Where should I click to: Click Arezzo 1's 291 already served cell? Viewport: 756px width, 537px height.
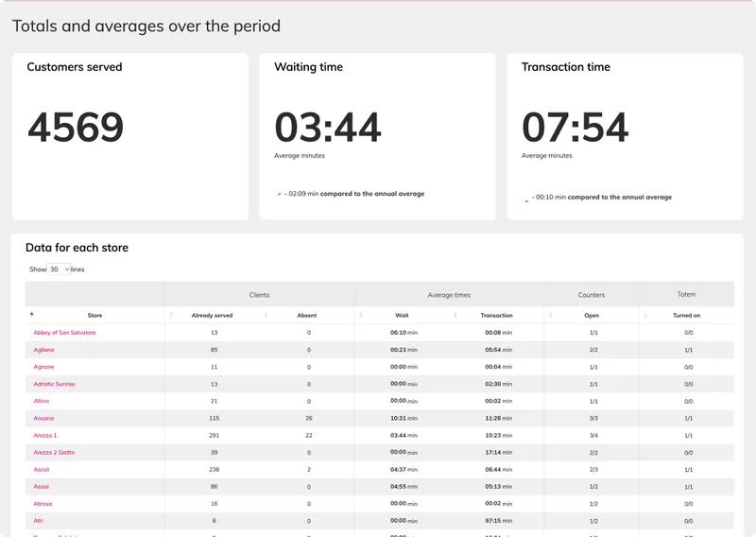pyautogui.click(x=215, y=435)
